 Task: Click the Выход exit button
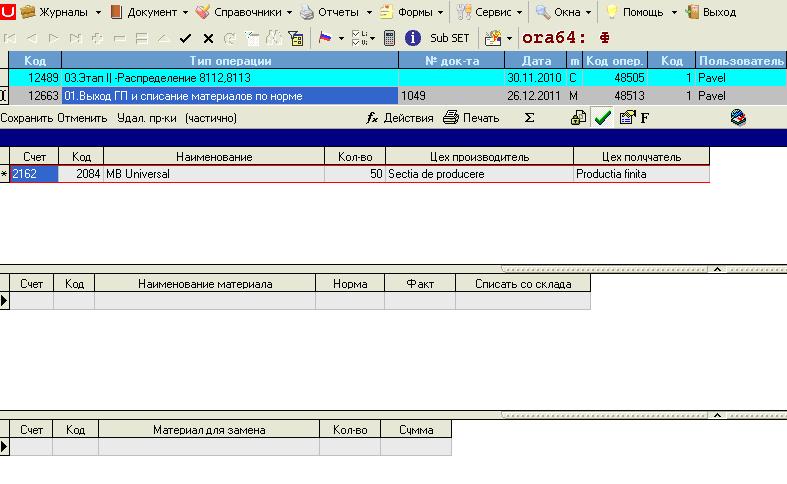pyautogui.click(x=711, y=12)
